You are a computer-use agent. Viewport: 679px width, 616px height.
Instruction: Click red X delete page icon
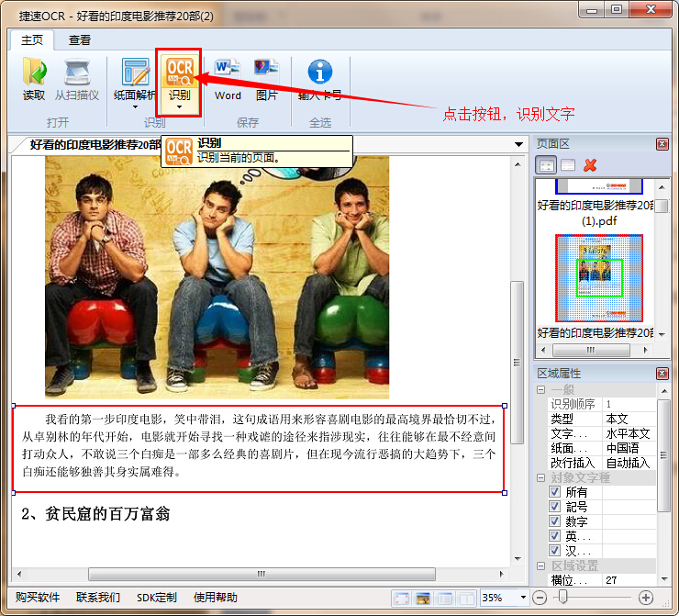[x=590, y=165]
